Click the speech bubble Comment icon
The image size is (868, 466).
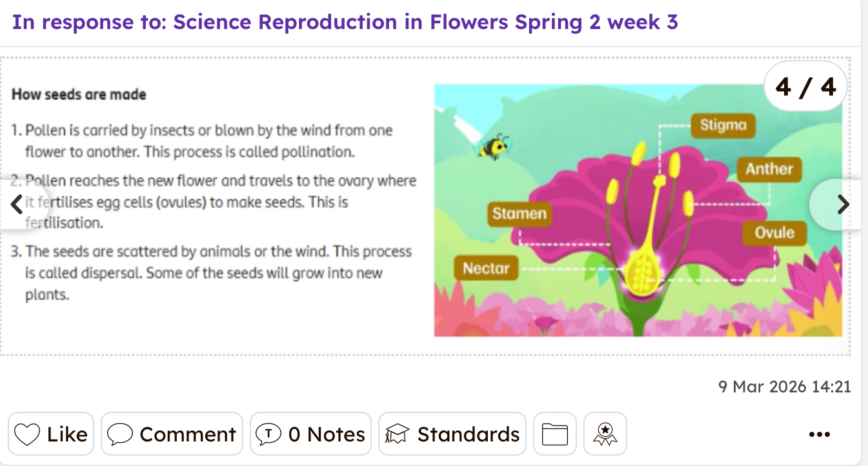[120, 434]
